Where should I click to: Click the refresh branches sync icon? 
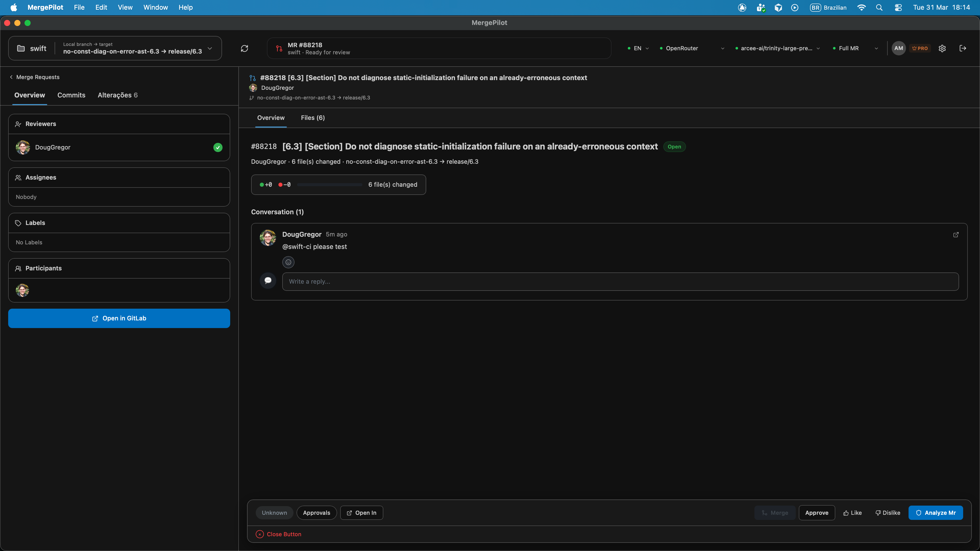coord(245,48)
